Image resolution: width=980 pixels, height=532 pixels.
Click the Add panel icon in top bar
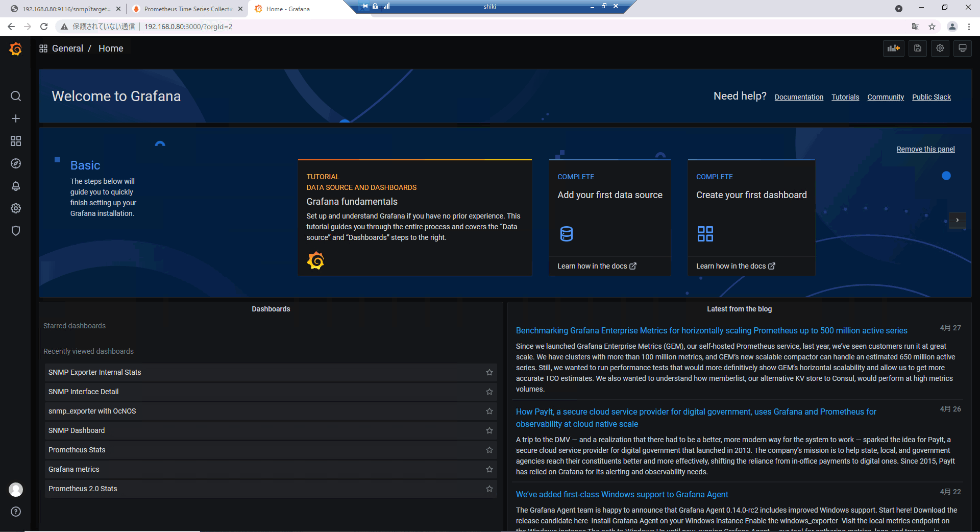pos(894,49)
